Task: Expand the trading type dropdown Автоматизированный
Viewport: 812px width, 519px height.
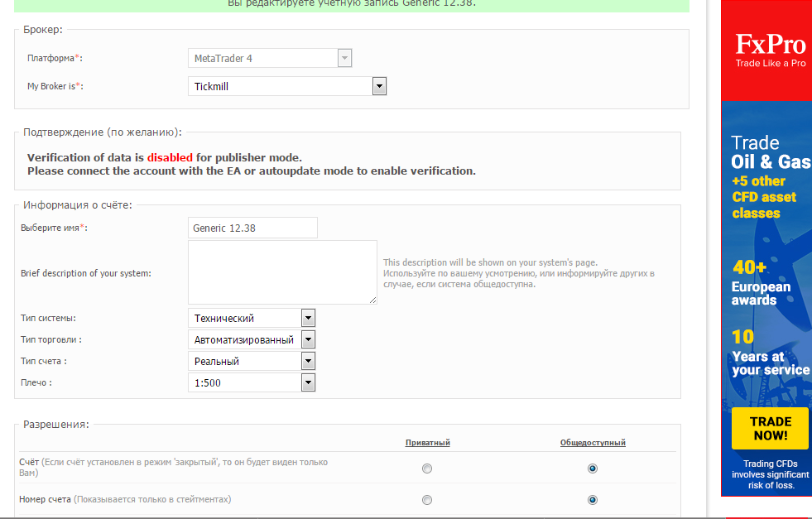Action: tap(252, 339)
